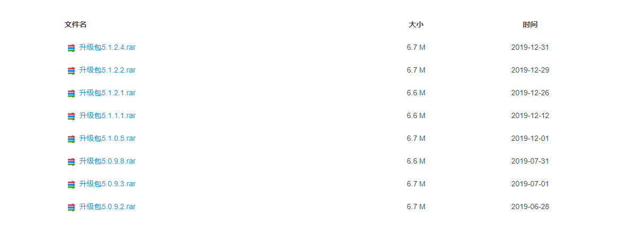Click the archive icon for 升级包5.0.9.2.rar

point(71,207)
